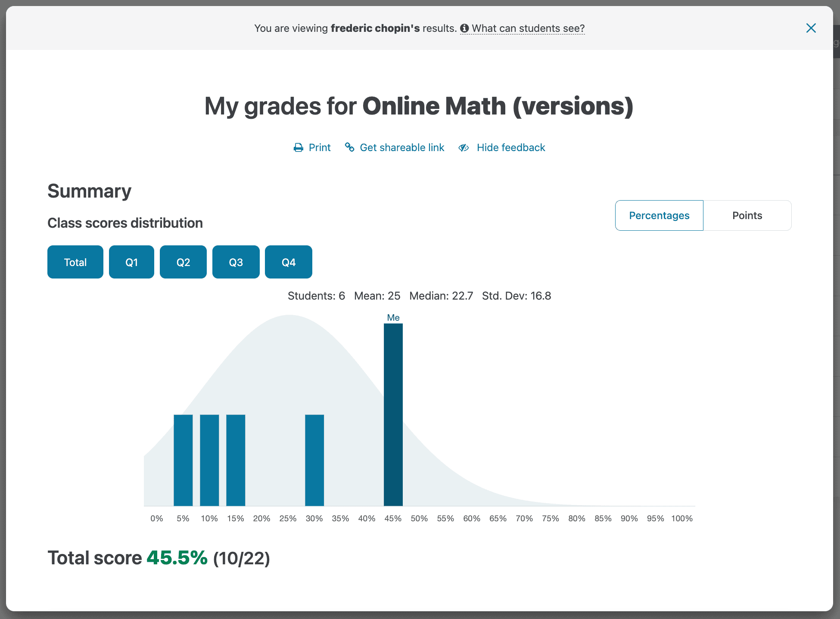Show Q3 scores distribution

click(x=236, y=262)
